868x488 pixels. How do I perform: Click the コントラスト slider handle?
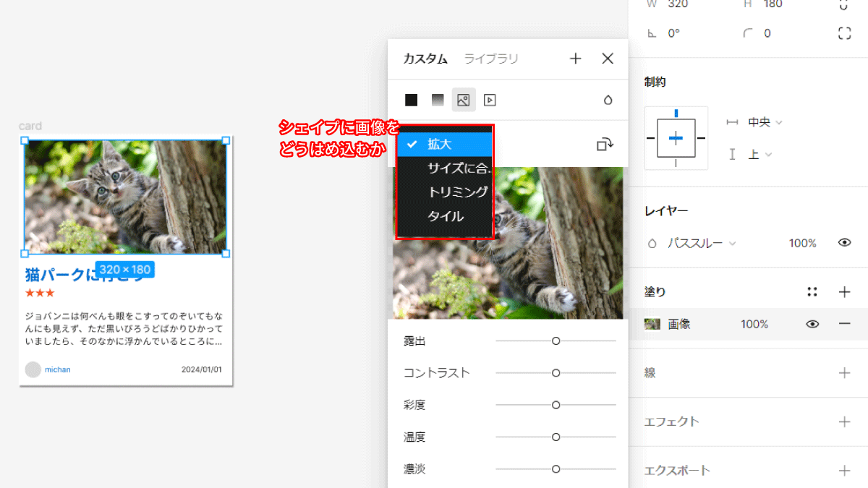pos(556,373)
